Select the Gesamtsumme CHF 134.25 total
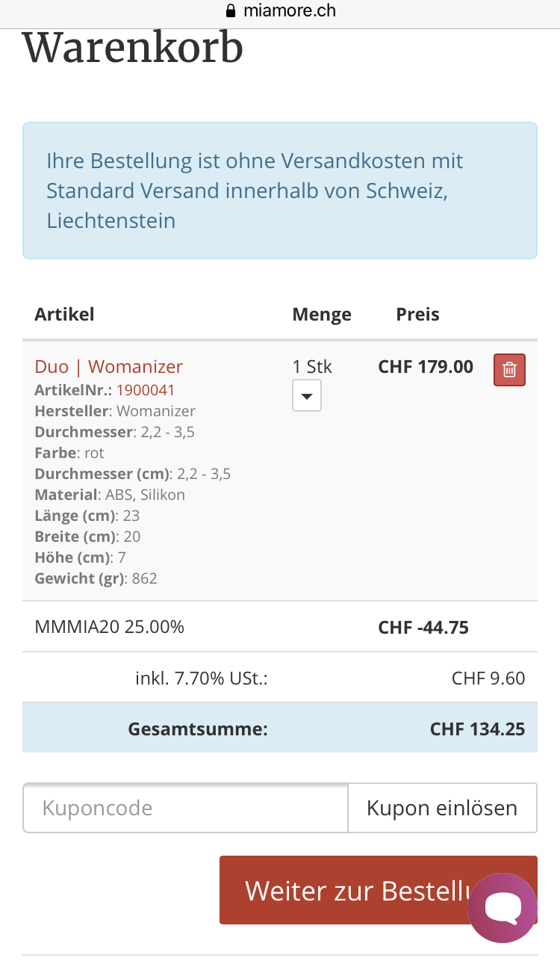The image size is (560, 967). coord(477,729)
